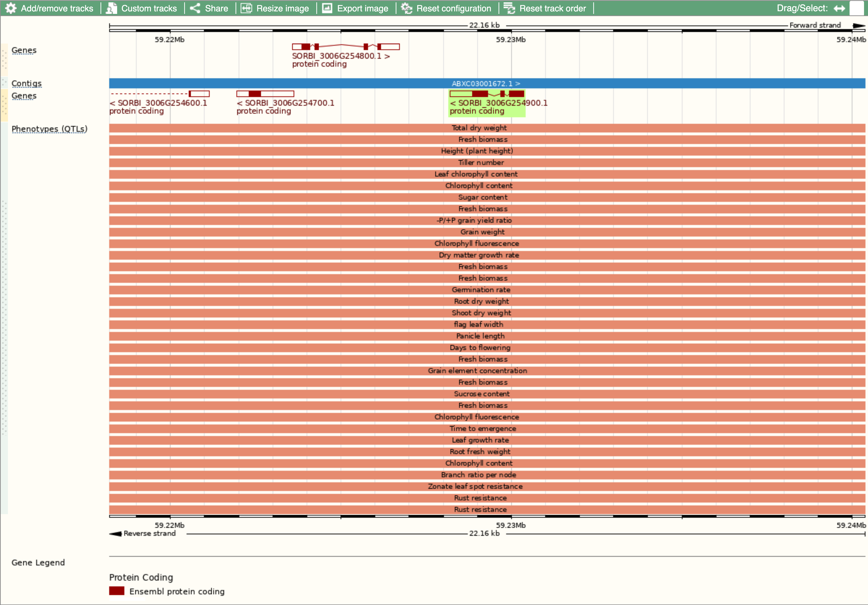Click highlighted gene SORBI_3006G254900.1 label

pyautogui.click(x=499, y=103)
